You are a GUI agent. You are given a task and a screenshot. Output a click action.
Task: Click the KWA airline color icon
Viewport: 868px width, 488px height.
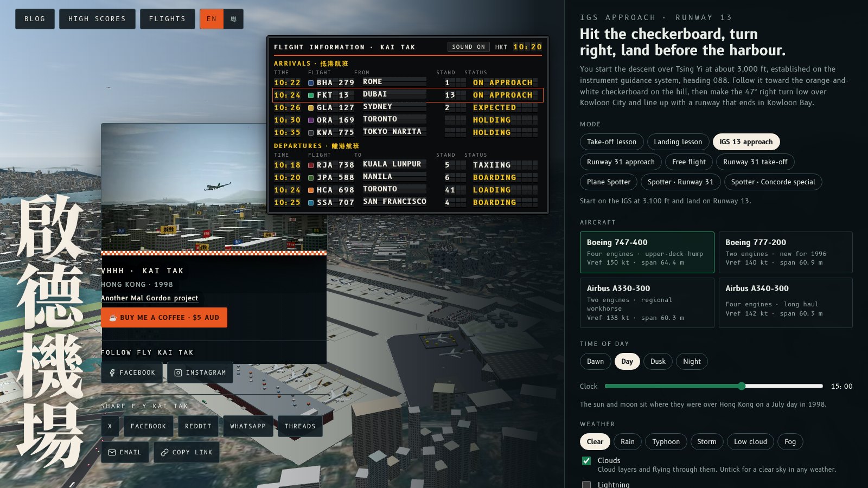point(311,133)
